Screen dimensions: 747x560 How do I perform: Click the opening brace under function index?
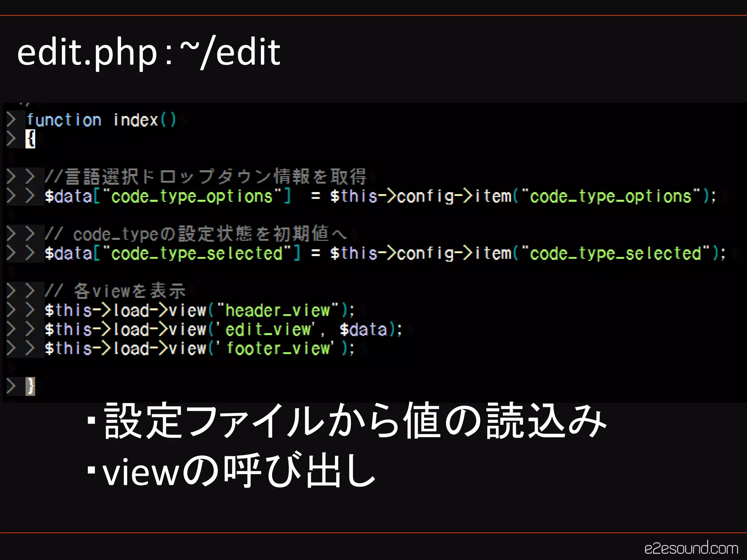(30, 139)
